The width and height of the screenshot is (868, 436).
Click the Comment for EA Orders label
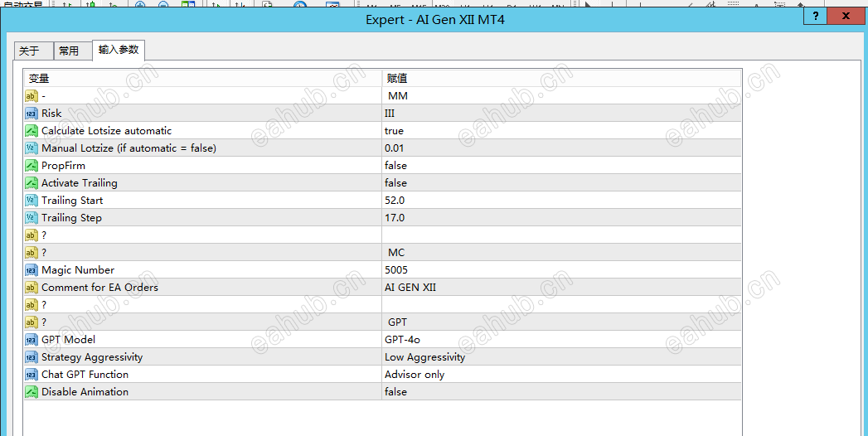coord(99,288)
